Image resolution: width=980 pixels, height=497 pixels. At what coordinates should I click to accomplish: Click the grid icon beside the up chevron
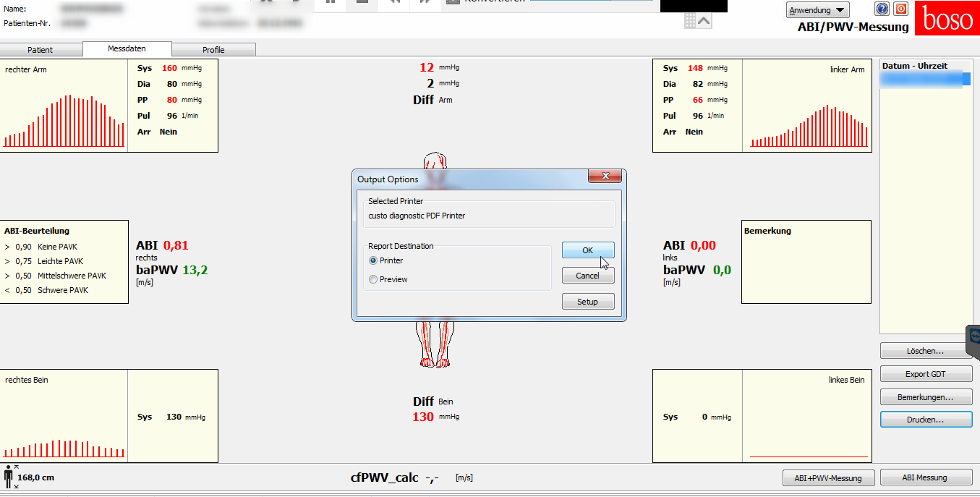click(690, 22)
